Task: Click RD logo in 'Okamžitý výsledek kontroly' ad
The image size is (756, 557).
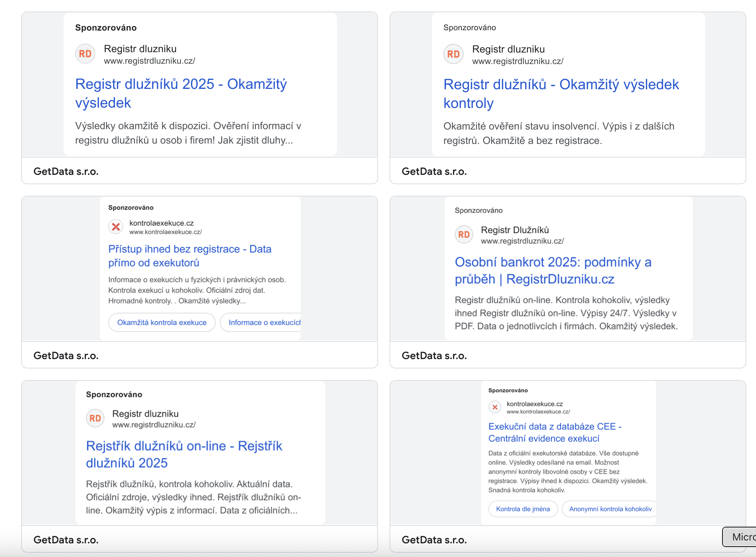Action: 454,54
